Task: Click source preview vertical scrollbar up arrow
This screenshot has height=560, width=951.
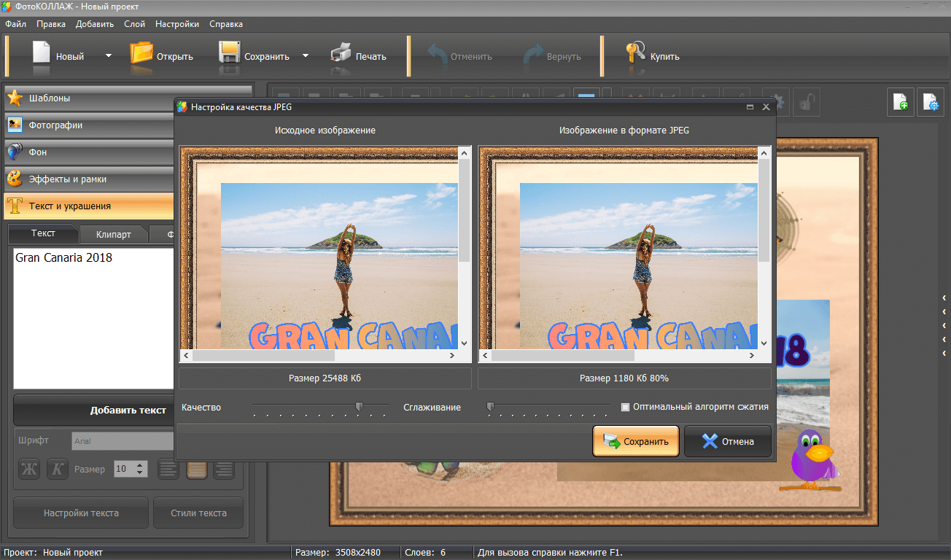Action: point(465,152)
